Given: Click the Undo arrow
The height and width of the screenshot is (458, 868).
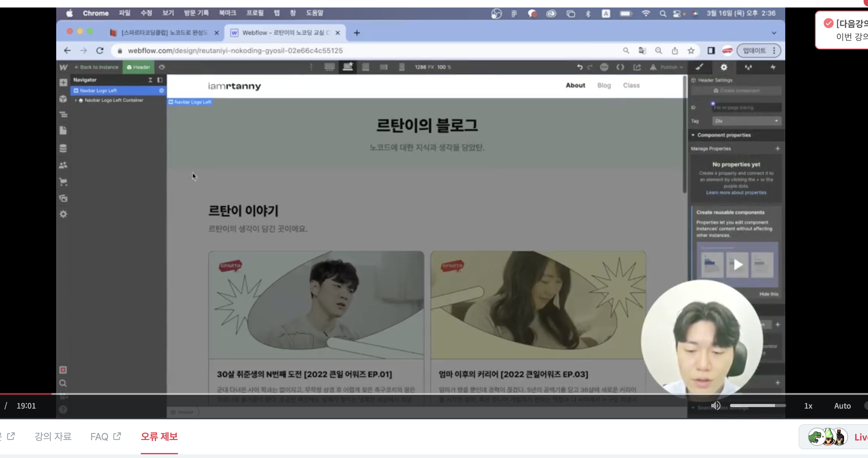Looking at the screenshot, I should 579,67.
